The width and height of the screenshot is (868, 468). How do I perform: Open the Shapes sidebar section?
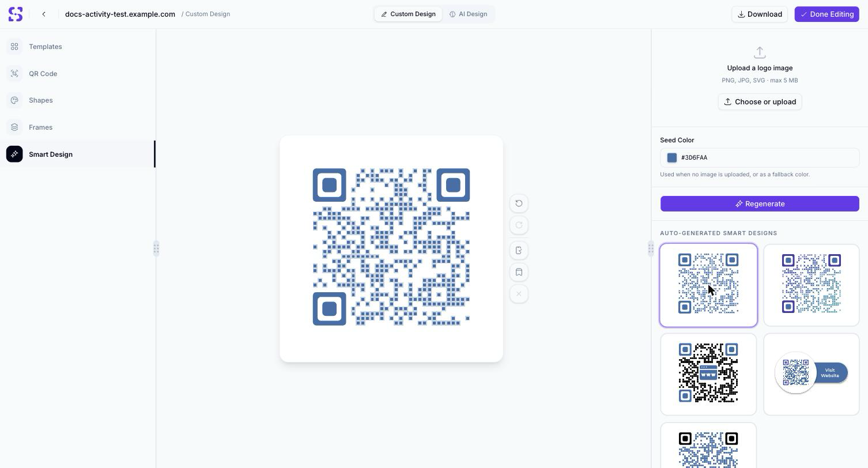point(78,100)
